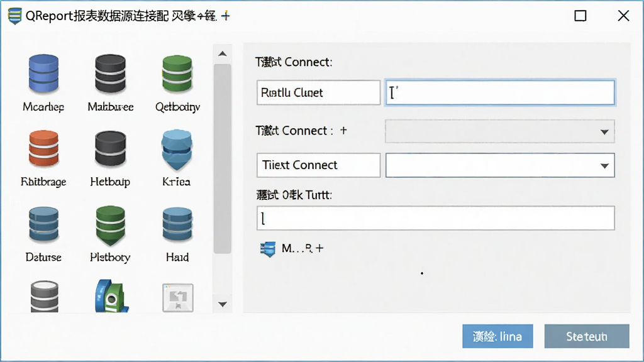Image resolution: width=644 pixels, height=362 pixels.
Task: Click the plus sign in the title bar
Action: click(225, 16)
